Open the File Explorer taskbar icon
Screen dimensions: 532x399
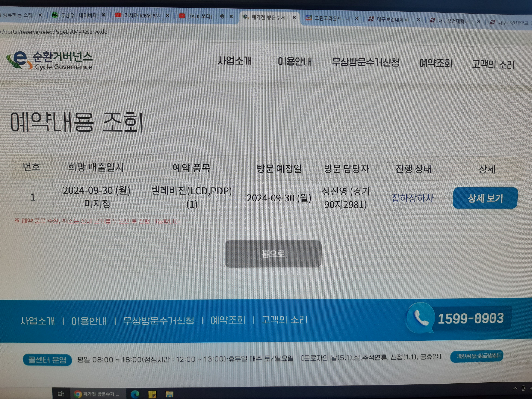coord(170,394)
